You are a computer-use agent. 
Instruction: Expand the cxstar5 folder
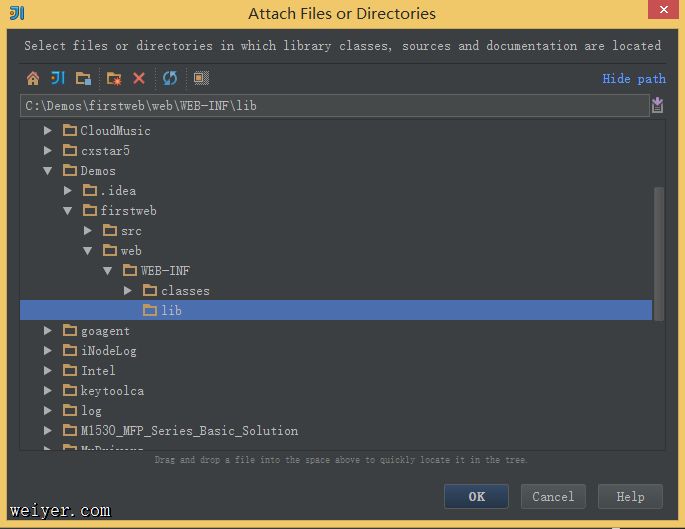[x=48, y=150]
